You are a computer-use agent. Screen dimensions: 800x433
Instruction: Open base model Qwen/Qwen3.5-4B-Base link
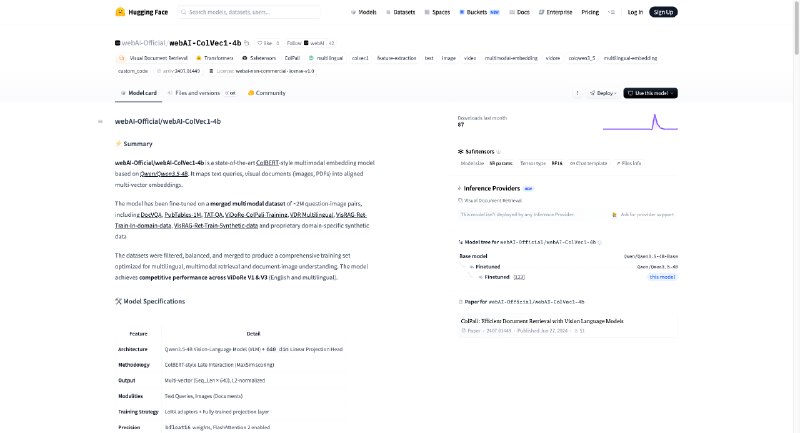pos(651,257)
